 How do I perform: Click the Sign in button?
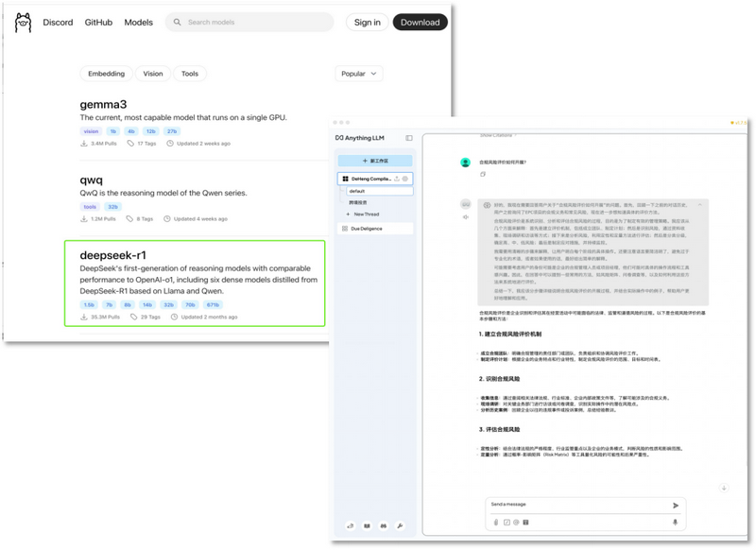[367, 22]
